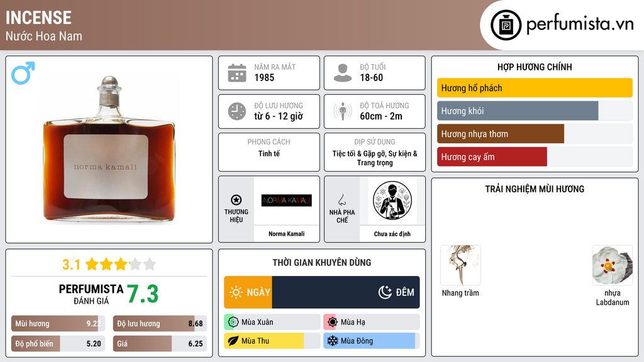Click the Mùi hương 9.22 score bar
The height and width of the screenshot is (362, 644).
coord(58,324)
